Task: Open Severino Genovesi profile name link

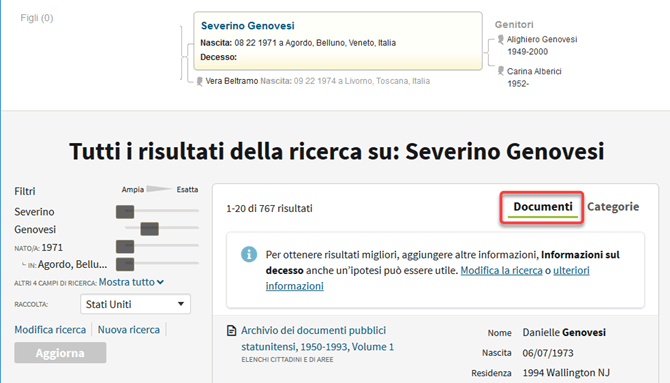Action: pyautogui.click(x=247, y=26)
